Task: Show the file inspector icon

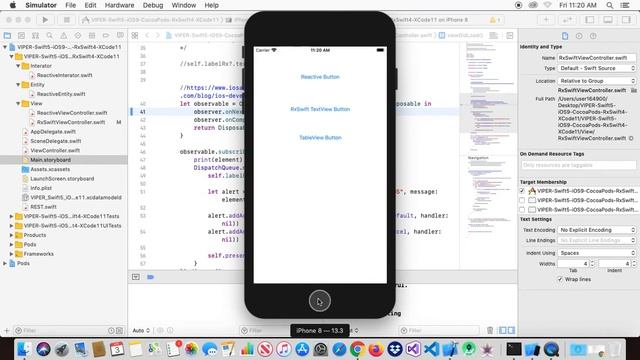Action: coord(565,36)
